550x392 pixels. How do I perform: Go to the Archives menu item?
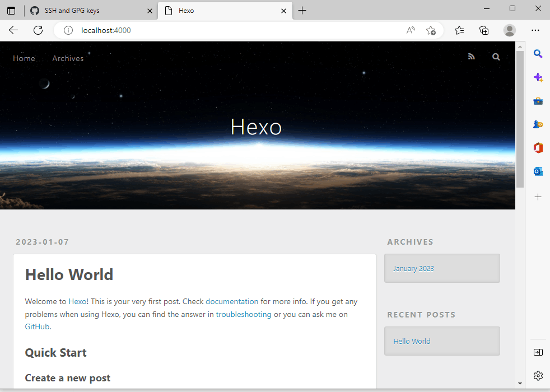[x=67, y=58]
